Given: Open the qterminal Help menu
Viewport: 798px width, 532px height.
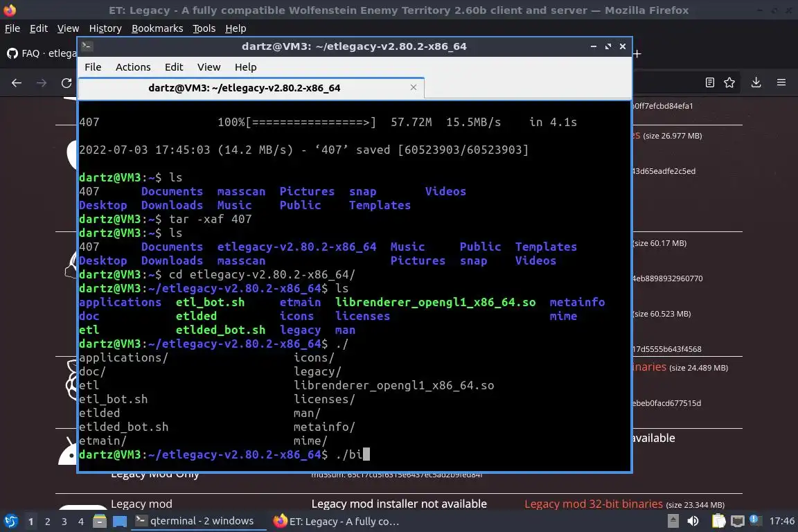Looking at the screenshot, I should click(245, 67).
